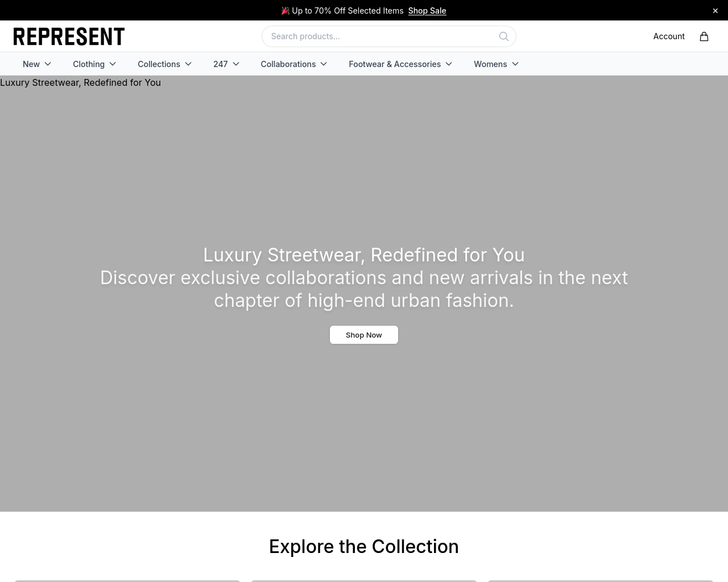Expand the Clothing dropdown
The width and height of the screenshot is (728, 582).
pyautogui.click(x=94, y=64)
